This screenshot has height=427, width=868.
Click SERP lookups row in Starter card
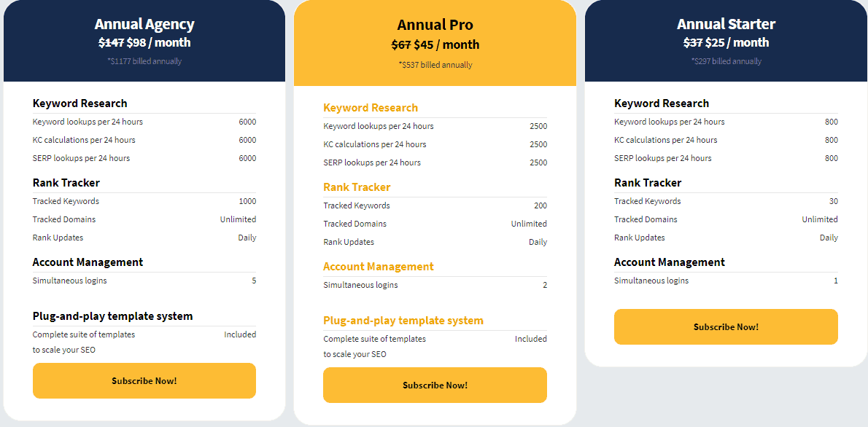tap(726, 158)
